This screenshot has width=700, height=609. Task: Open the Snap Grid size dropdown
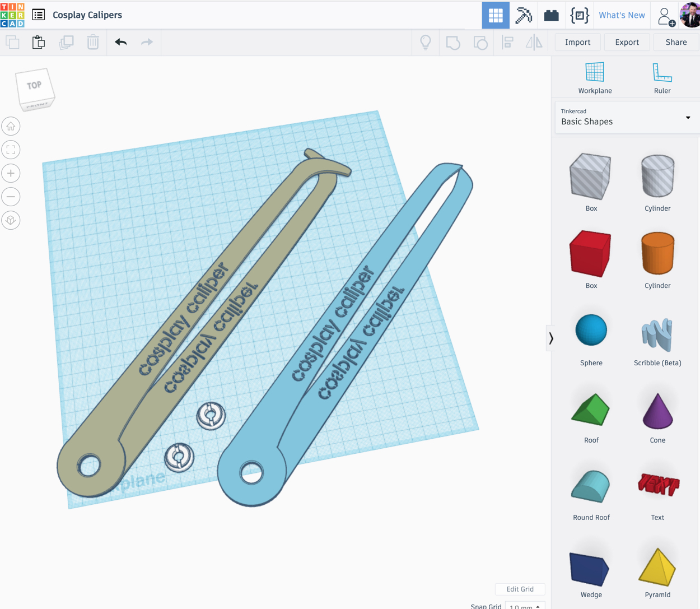525,606
